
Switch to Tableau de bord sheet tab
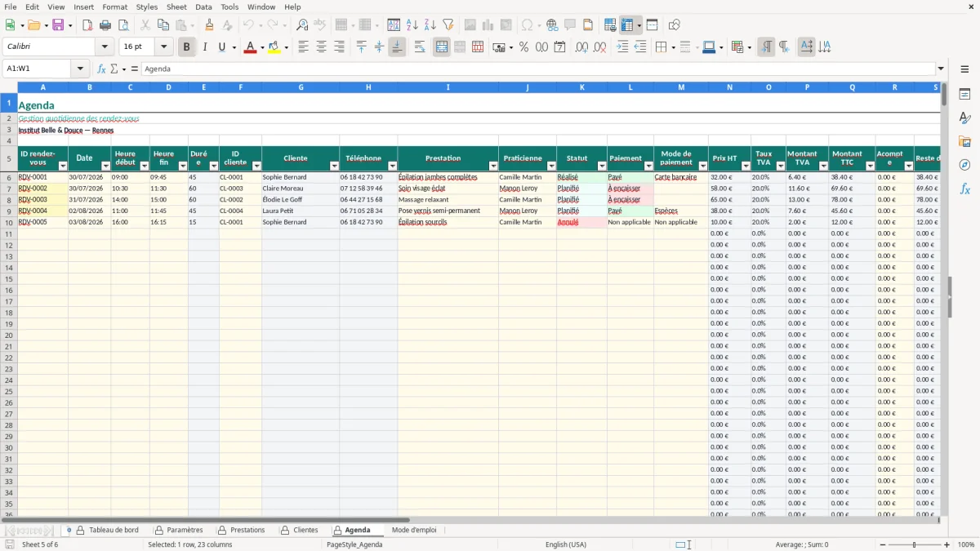(x=107, y=531)
